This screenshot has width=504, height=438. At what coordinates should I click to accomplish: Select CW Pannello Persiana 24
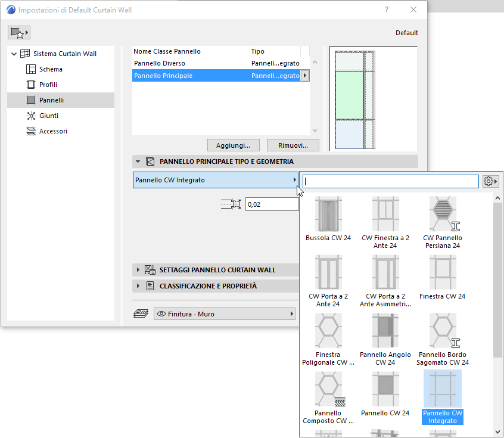[443, 222]
